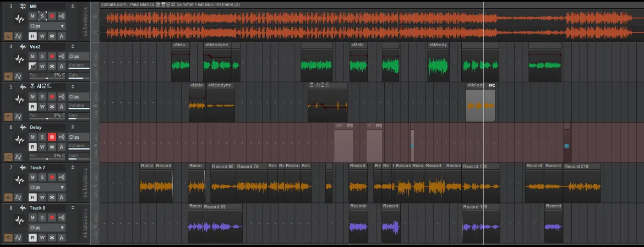Disarm recording on the Delay track
The image size is (644, 247).
point(52,136)
